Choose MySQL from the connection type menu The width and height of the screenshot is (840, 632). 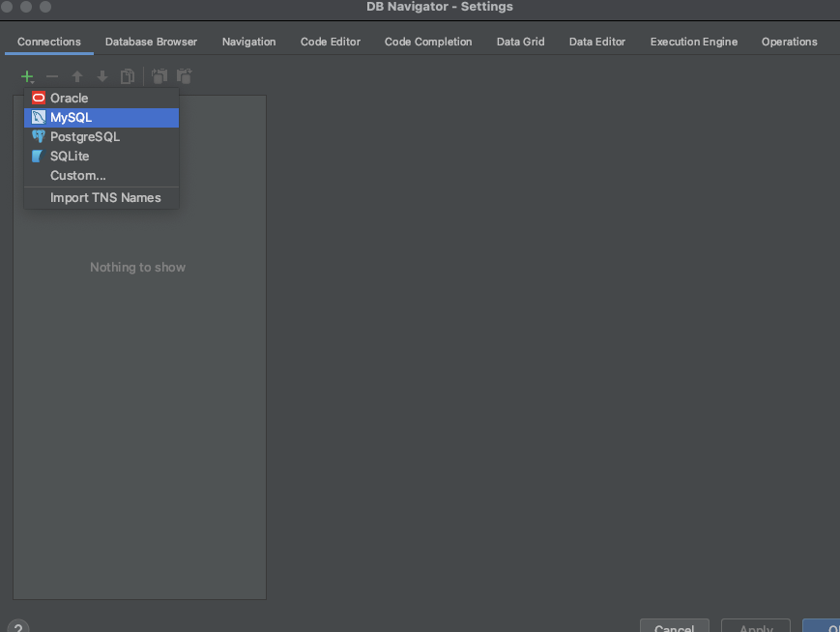pyautogui.click(x=101, y=117)
